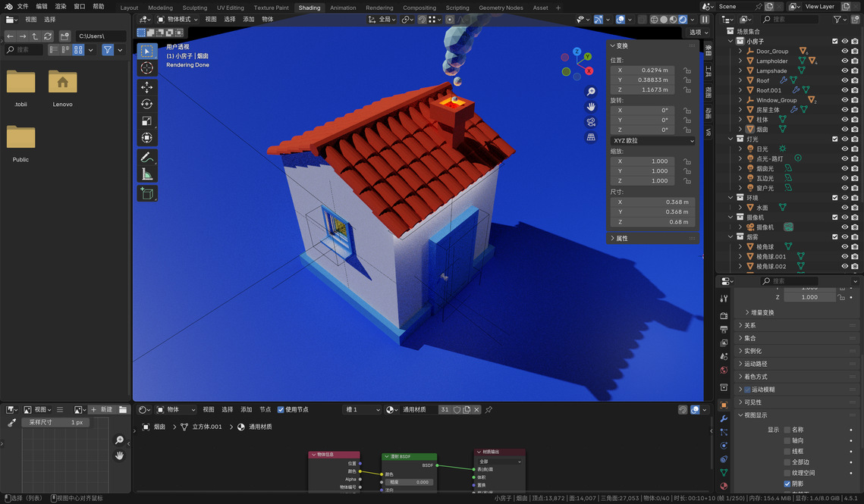864x504 pixels.
Task: Enable the 使用节点 checkbox
Action: tap(281, 409)
